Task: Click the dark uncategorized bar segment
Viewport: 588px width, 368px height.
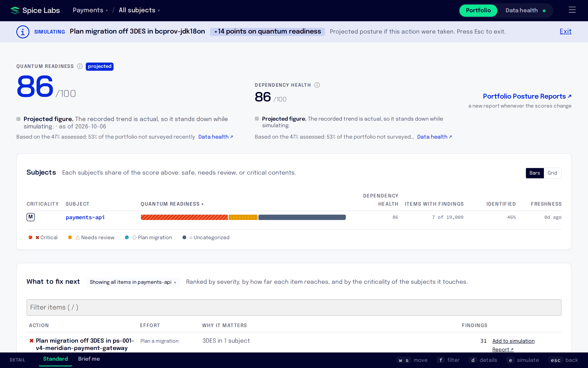Action: pyautogui.click(x=302, y=217)
